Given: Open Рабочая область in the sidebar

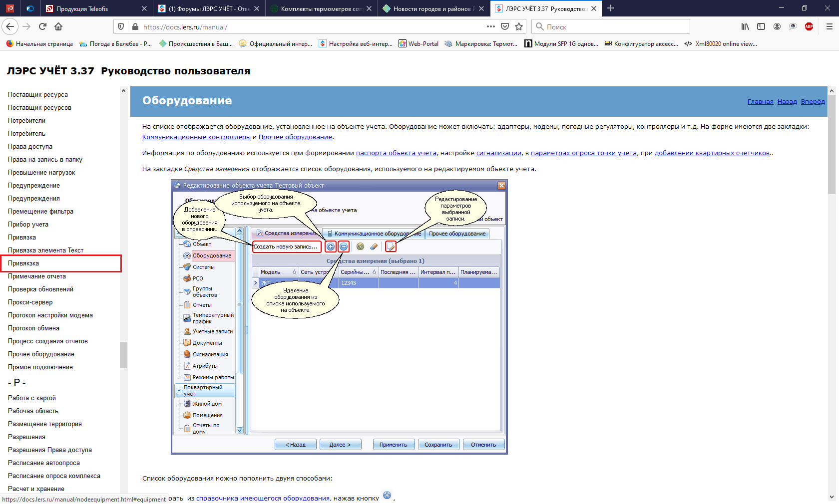Looking at the screenshot, I should (x=33, y=411).
